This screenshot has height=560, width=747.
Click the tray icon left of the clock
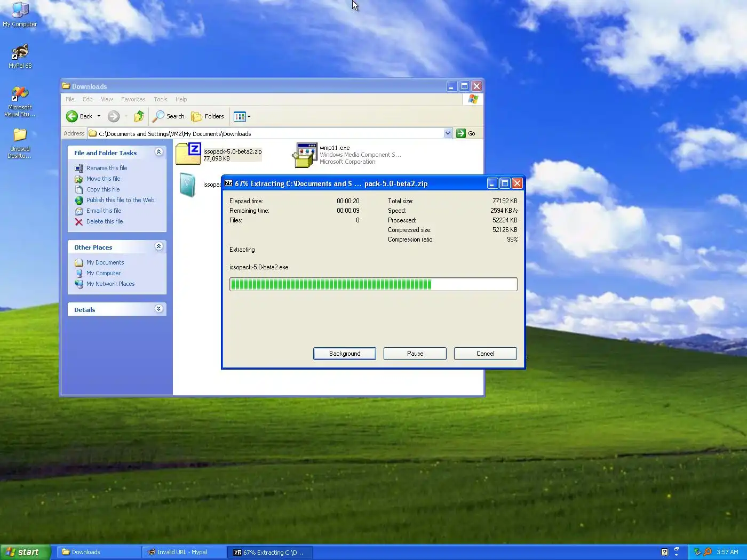coord(708,552)
